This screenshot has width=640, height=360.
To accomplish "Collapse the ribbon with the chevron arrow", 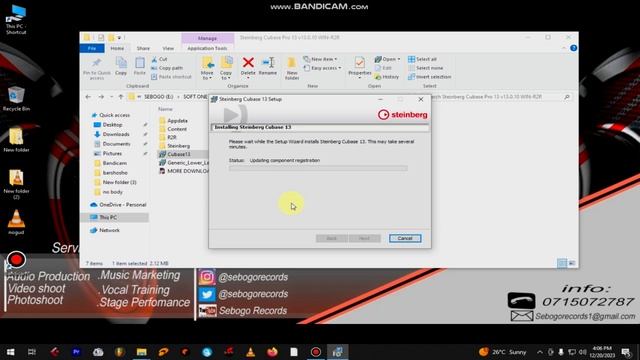I will tap(564, 48).
